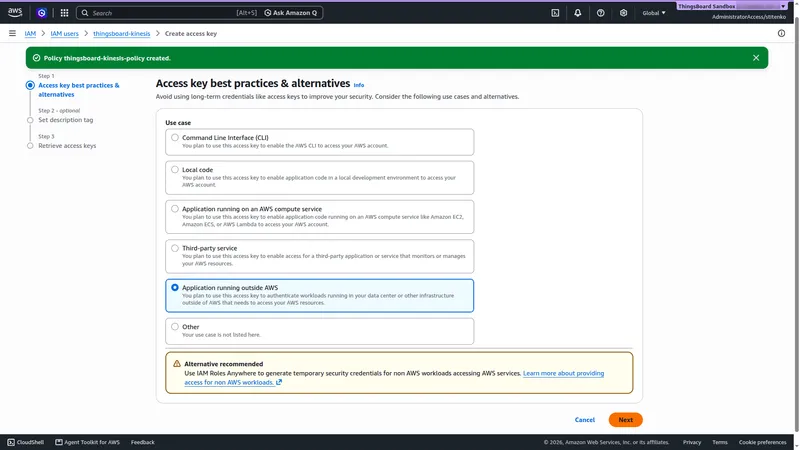This screenshot has width=800, height=450.
Task: Dismiss the policy created success banner
Action: [x=756, y=58]
